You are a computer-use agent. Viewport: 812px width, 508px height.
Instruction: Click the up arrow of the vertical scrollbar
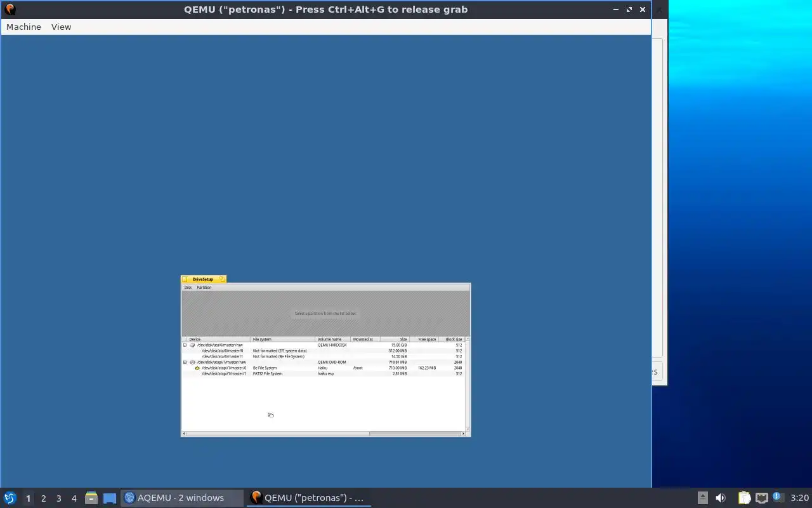[468, 339]
